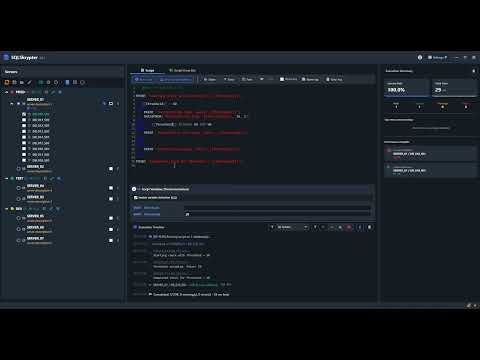This screenshot has width=480, height=360.
Task: Click the pin icon in Execution Summary header
Action: [474, 71]
